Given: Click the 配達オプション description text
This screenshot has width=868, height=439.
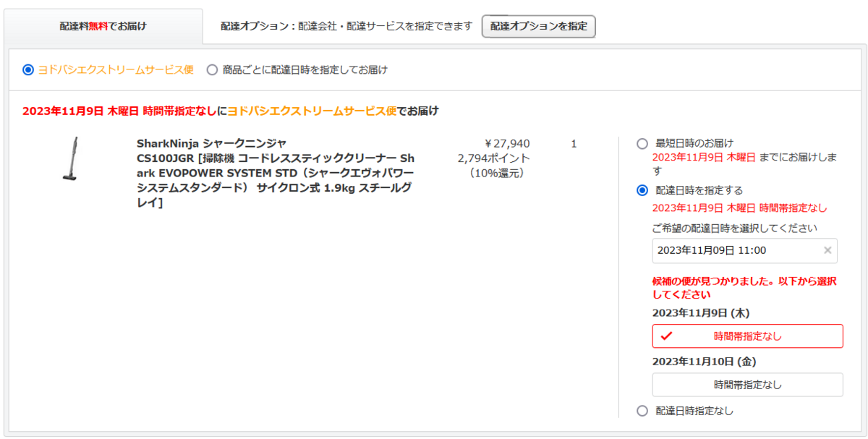Looking at the screenshot, I should pyautogui.click(x=346, y=26).
